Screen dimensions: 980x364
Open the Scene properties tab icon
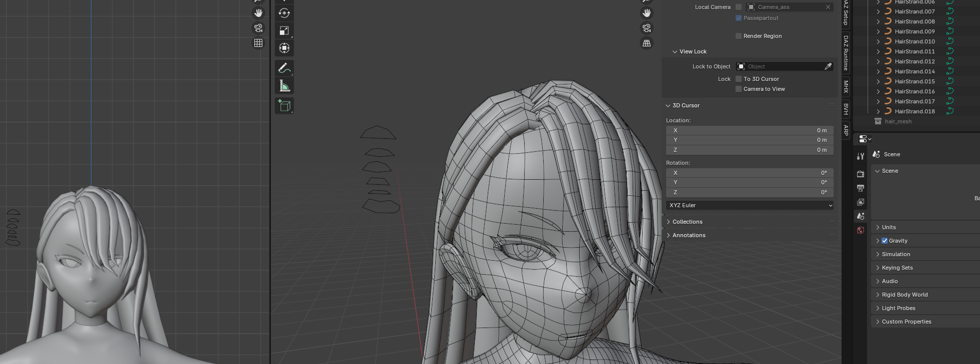(861, 216)
